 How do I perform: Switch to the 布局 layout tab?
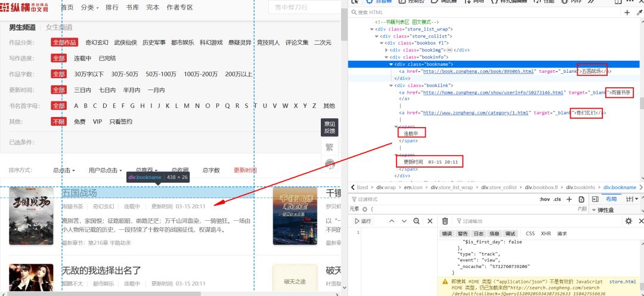click(x=611, y=199)
